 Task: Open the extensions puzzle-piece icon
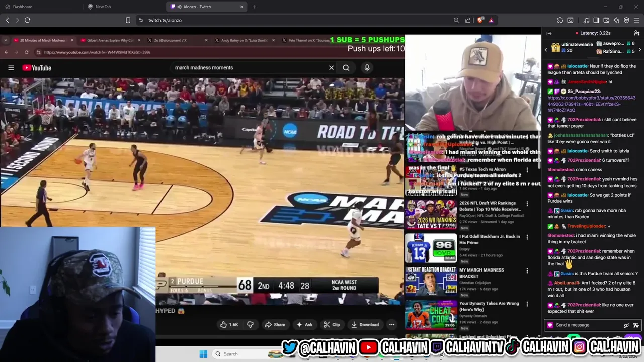point(560,20)
